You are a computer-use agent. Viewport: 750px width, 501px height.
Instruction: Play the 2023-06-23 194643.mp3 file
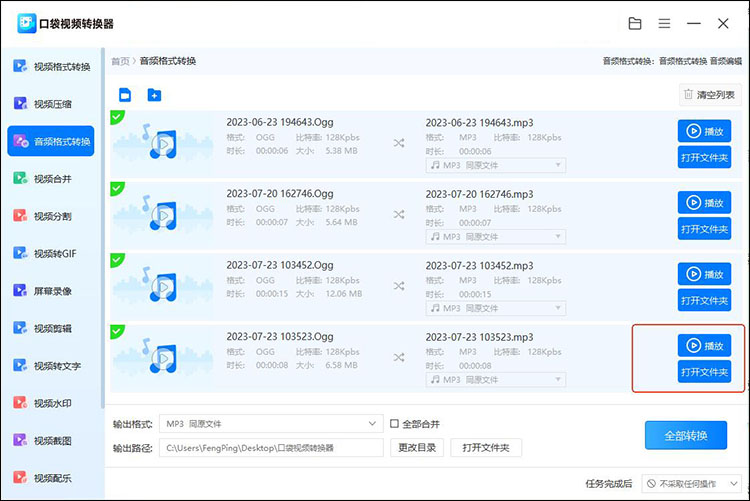coord(704,131)
